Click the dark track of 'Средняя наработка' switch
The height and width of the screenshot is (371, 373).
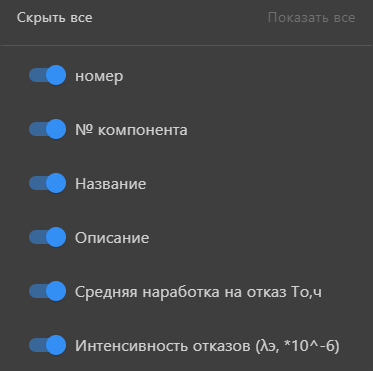[37, 291]
